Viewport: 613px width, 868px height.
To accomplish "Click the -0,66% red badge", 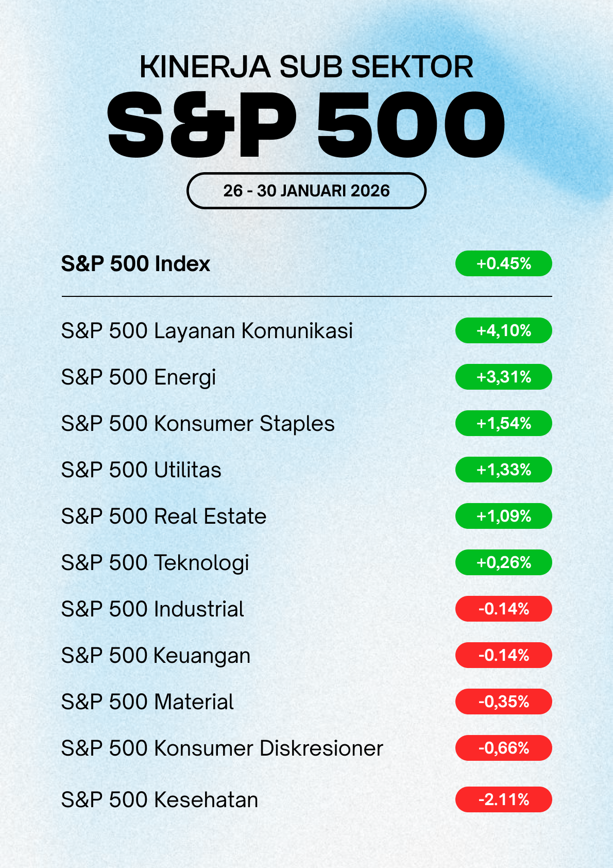I will click(x=503, y=748).
